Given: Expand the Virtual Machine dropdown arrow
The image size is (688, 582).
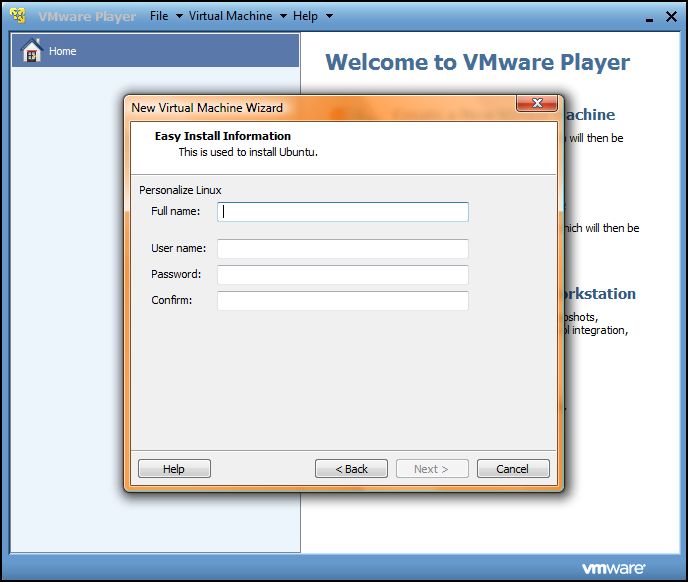Looking at the screenshot, I should (283, 16).
